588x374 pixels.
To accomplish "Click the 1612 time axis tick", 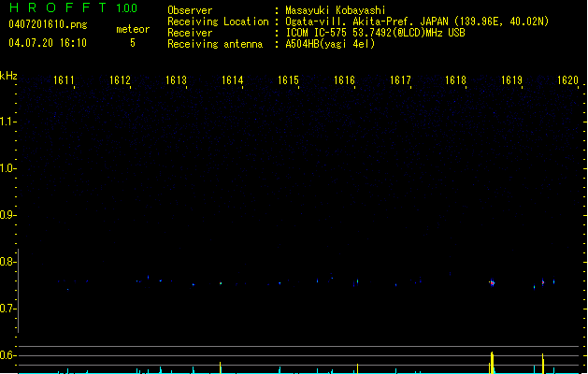I will (x=120, y=80).
